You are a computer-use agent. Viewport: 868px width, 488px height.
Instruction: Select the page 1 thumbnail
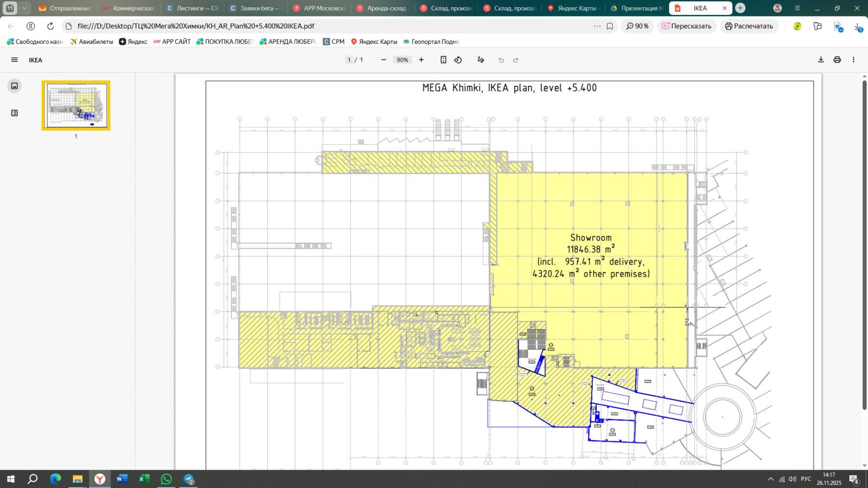point(76,105)
